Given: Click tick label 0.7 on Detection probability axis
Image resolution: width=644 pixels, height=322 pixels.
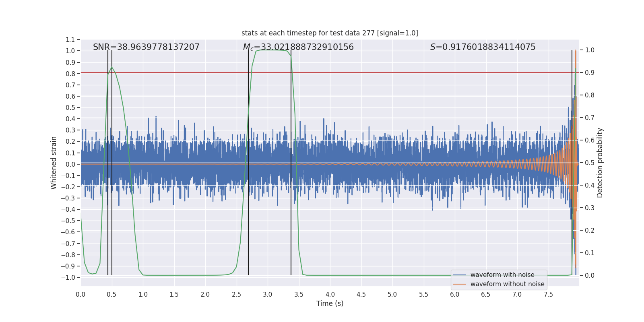Looking at the screenshot, I should click(590, 118).
